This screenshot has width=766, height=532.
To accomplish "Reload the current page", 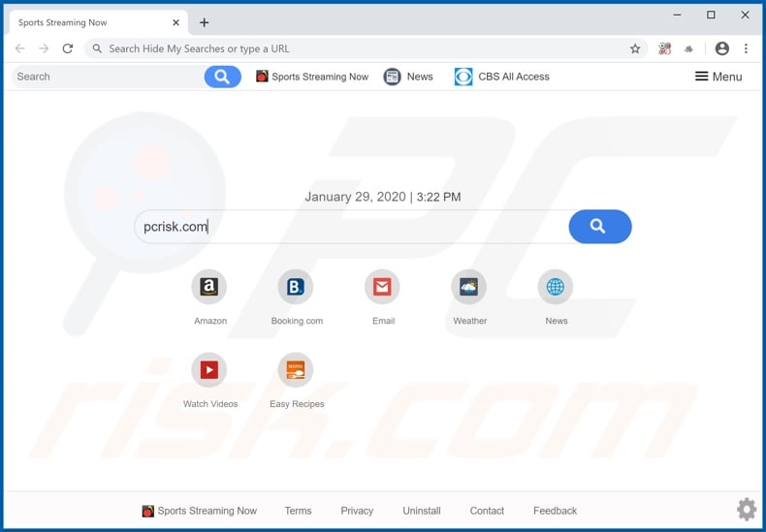I will (68, 48).
